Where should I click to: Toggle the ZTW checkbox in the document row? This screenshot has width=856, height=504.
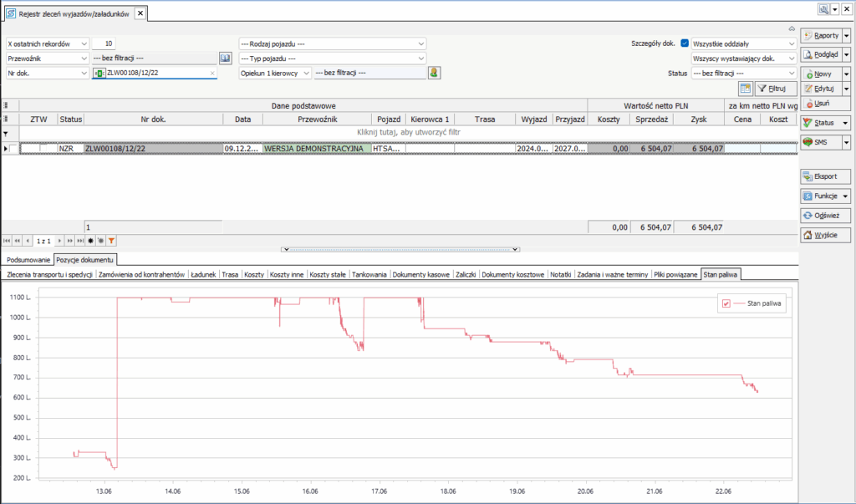43,149
